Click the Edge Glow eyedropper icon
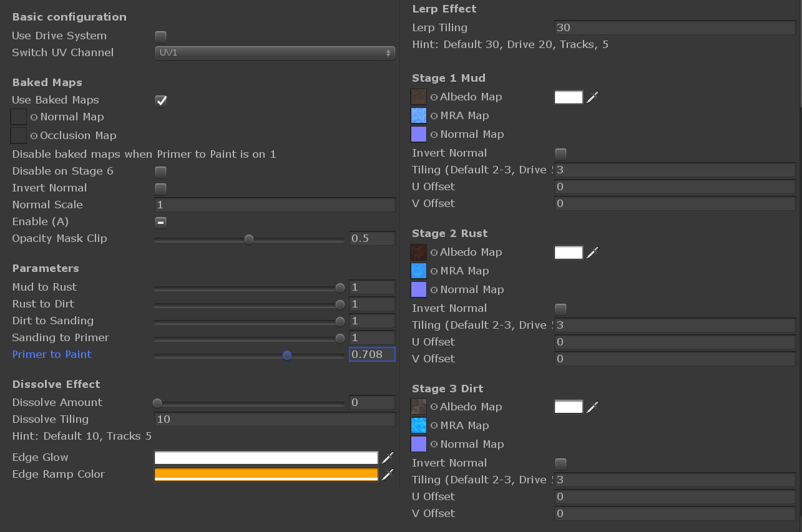 click(388, 458)
